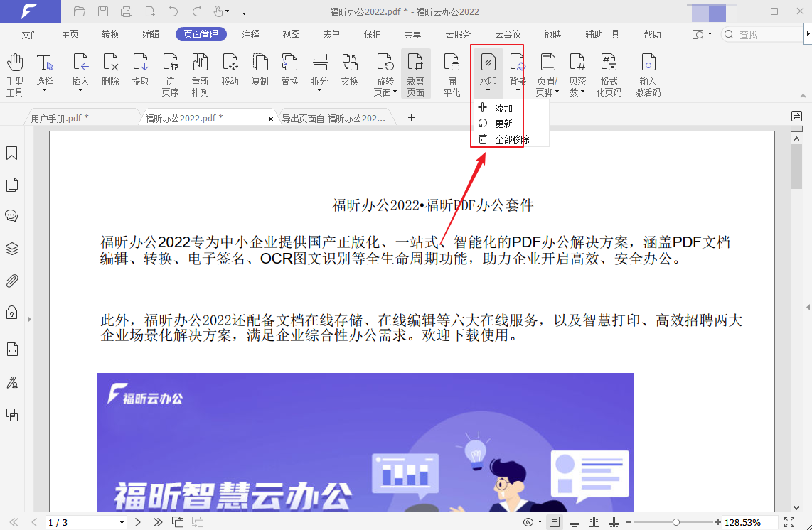812x530 pixels.
Task: Open the bookmarks panel in the left sidebar
Action: click(x=11, y=151)
